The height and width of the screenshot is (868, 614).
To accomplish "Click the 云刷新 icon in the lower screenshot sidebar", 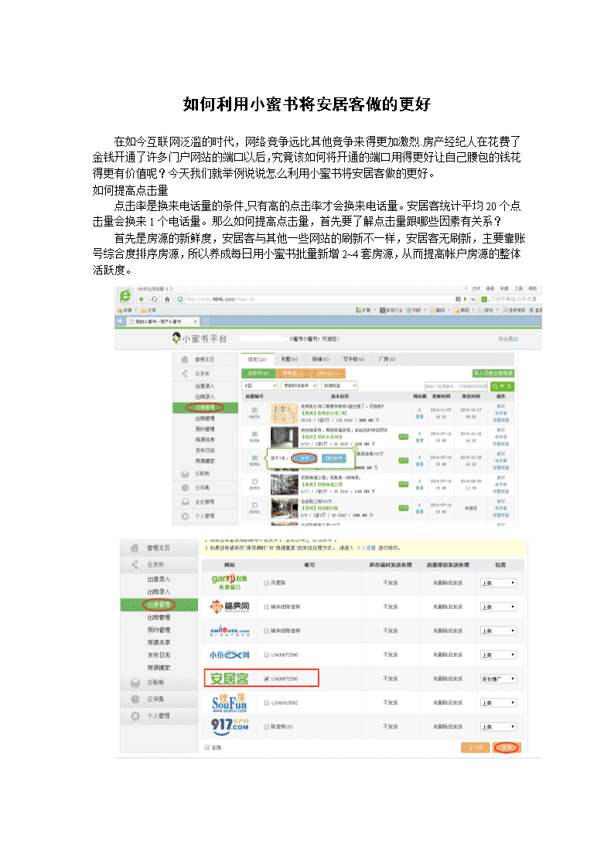I will (x=135, y=682).
